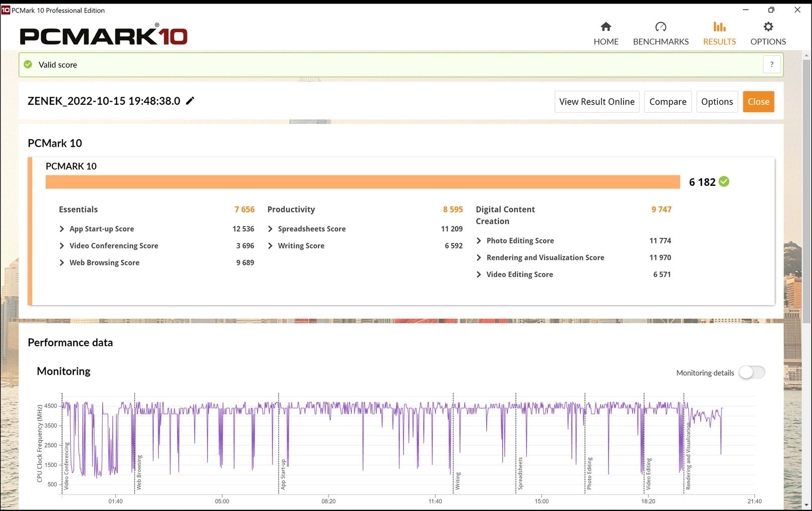Open the BENCHMARKS gauge icon
The height and width of the screenshot is (511, 812).
pos(661,27)
